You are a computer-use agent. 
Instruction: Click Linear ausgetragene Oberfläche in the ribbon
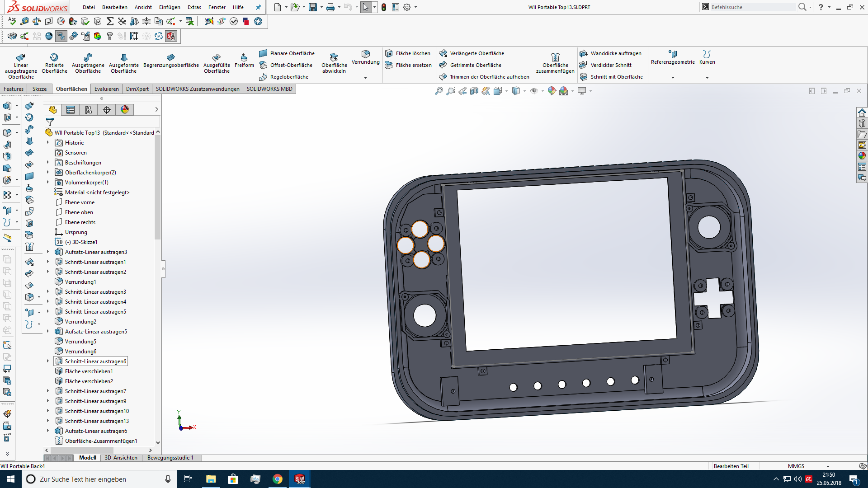tap(21, 66)
